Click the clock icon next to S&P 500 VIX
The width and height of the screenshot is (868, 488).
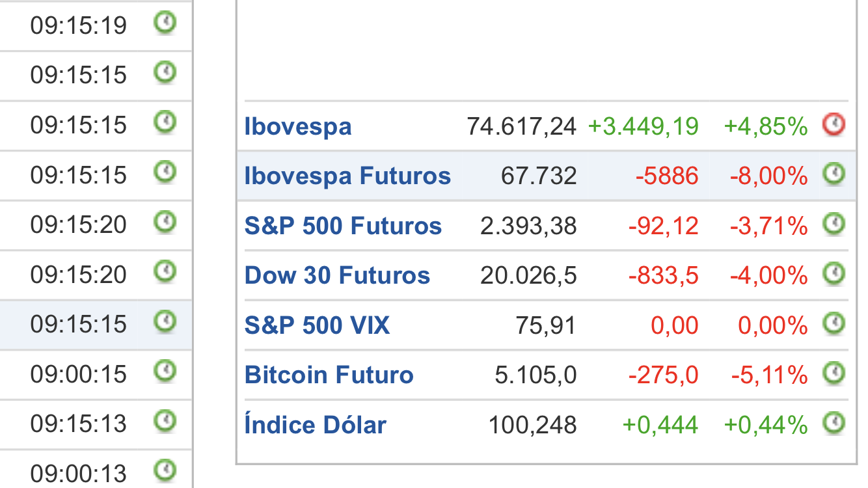coord(834,323)
